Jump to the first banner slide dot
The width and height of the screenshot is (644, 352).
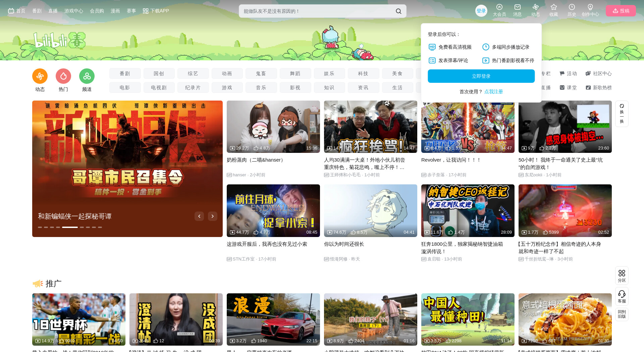point(40,227)
